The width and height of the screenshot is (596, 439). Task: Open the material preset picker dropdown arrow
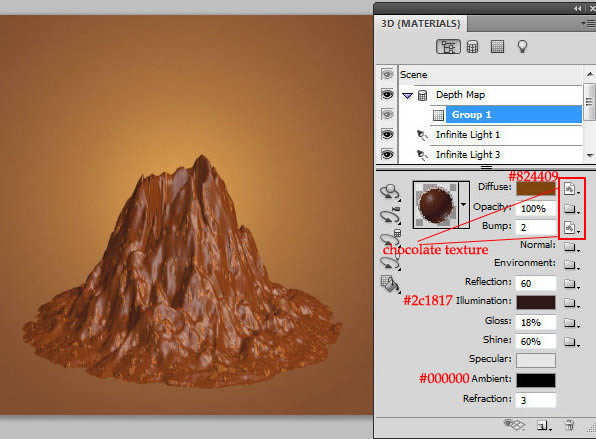point(464,204)
